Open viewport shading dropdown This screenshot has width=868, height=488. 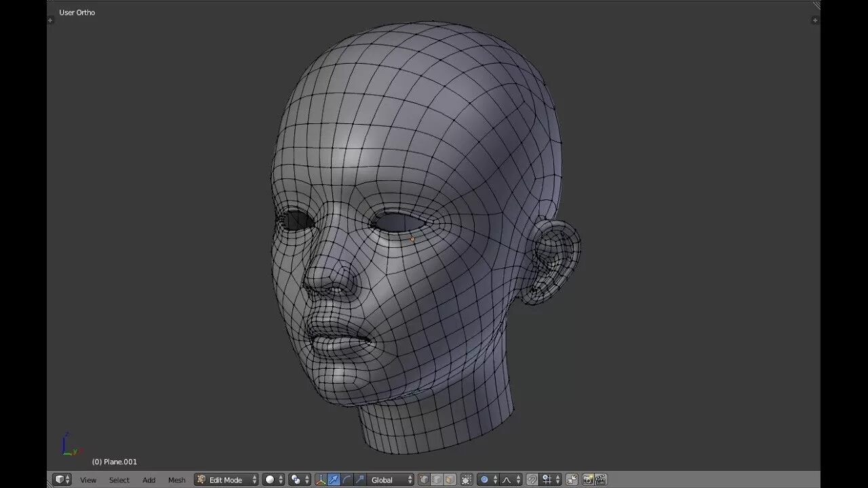pos(274,480)
